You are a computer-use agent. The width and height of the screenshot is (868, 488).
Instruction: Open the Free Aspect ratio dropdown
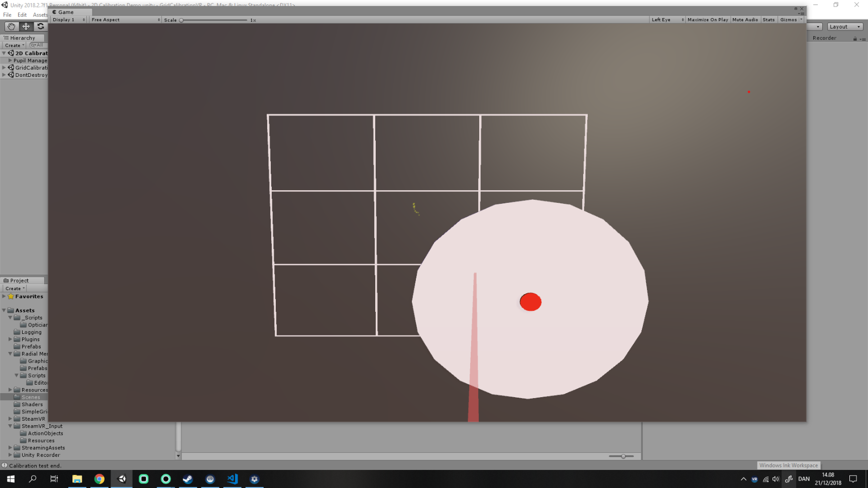coord(125,20)
